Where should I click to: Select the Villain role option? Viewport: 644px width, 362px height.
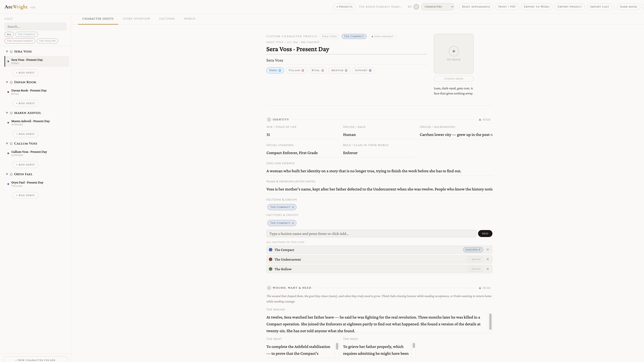click(296, 70)
